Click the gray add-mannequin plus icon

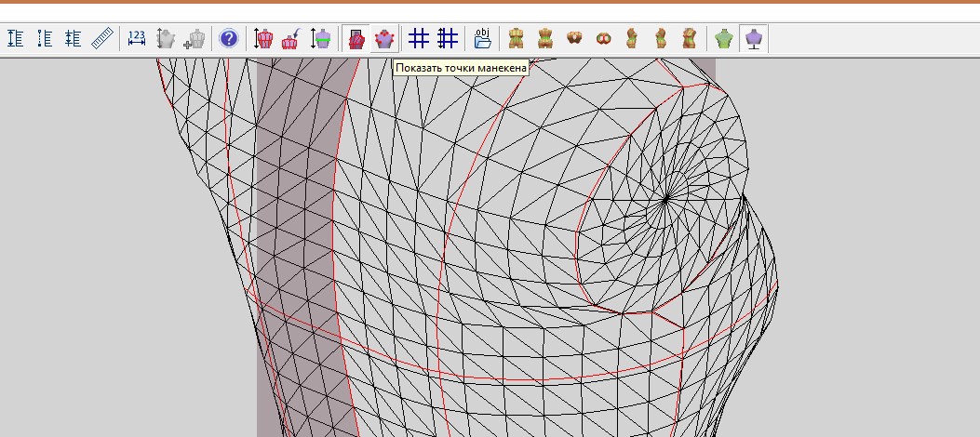coord(195,39)
